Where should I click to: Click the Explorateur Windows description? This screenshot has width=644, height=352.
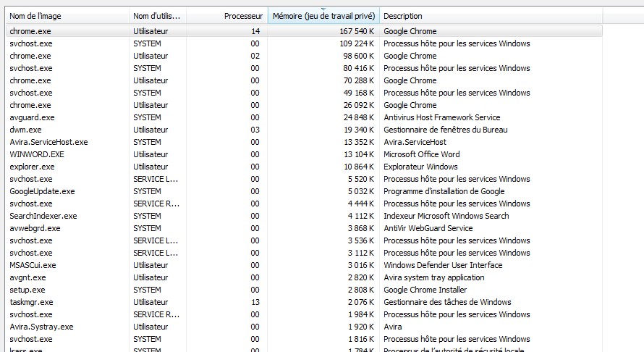420,167
